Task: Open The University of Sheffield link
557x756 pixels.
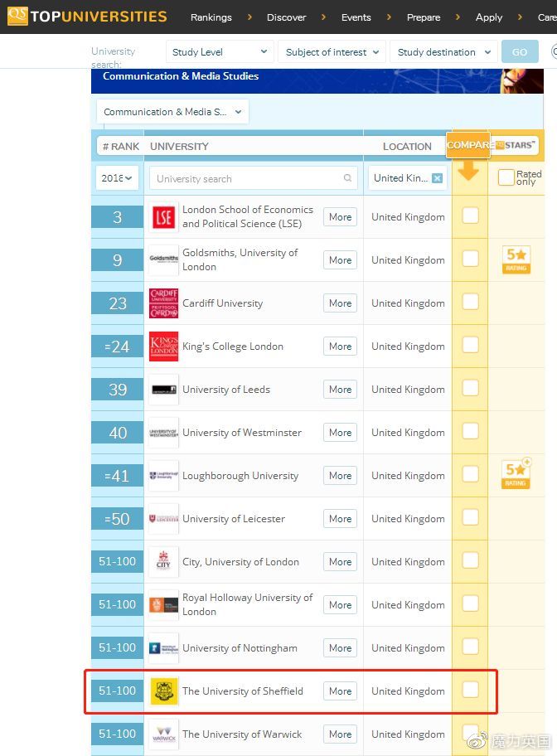Action: [x=243, y=691]
